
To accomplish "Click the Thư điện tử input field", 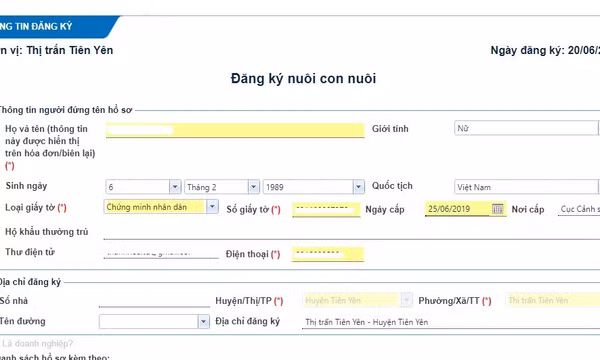I will [161, 253].
